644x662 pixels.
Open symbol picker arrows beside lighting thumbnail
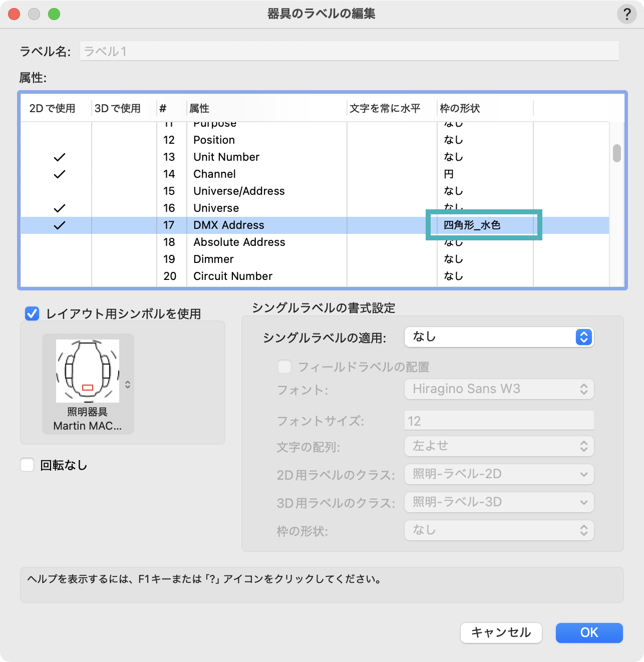coord(128,385)
